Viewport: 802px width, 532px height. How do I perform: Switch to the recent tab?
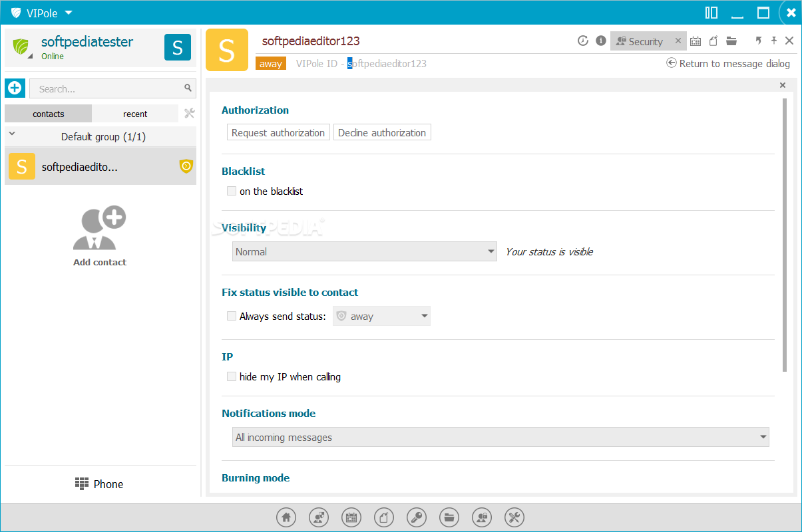pos(135,114)
